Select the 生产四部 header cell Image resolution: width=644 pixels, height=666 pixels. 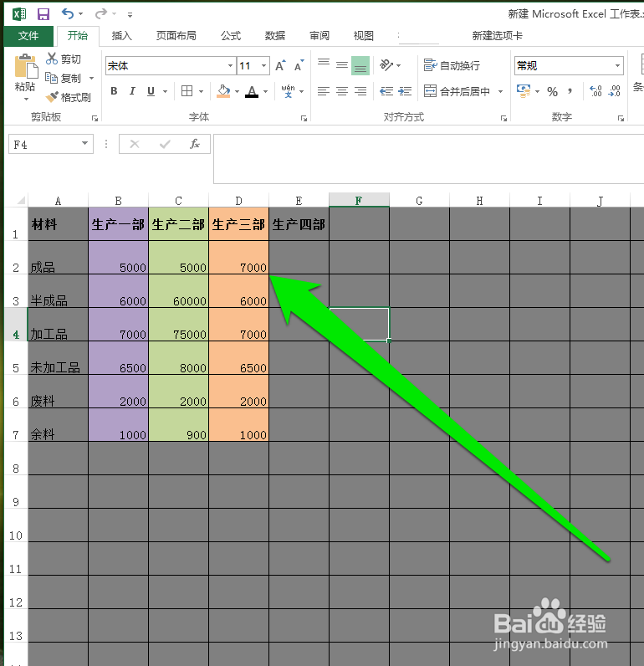[299, 224]
